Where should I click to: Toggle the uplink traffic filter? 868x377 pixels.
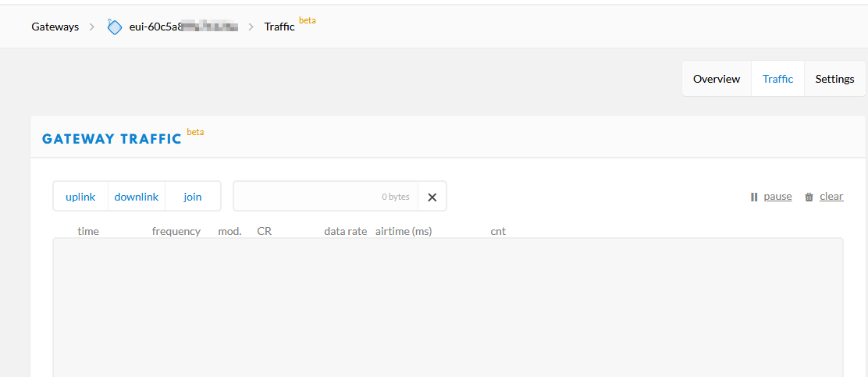81,197
